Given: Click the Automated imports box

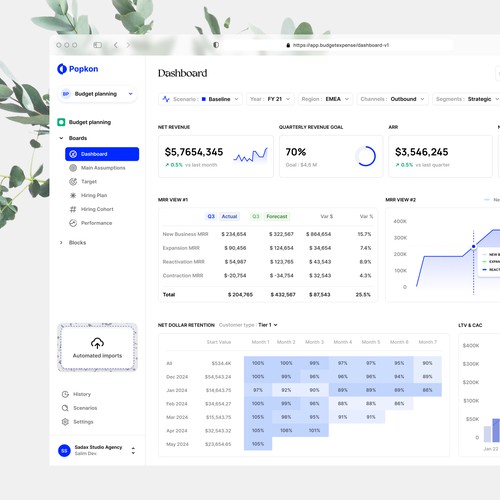Looking at the screenshot, I should pos(97,347).
